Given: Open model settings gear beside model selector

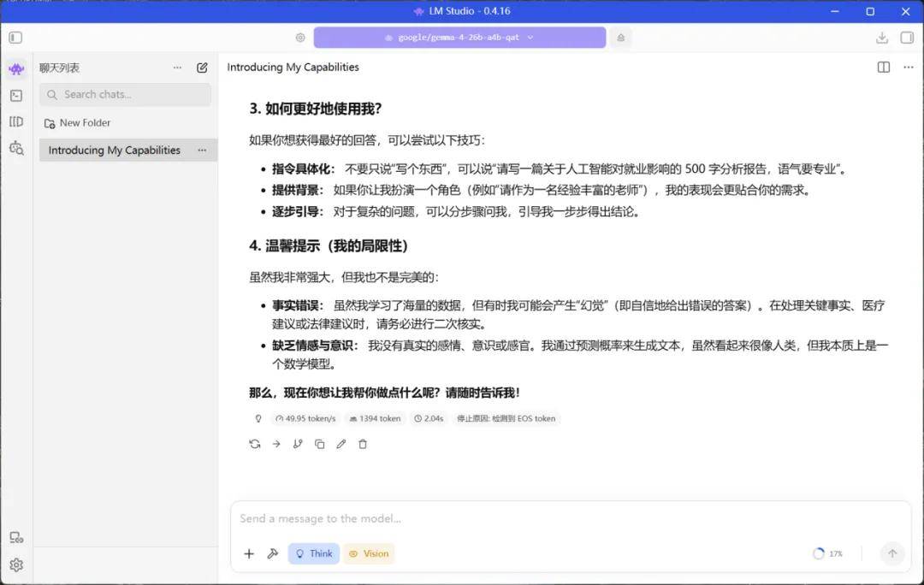Looking at the screenshot, I should [x=300, y=38].
